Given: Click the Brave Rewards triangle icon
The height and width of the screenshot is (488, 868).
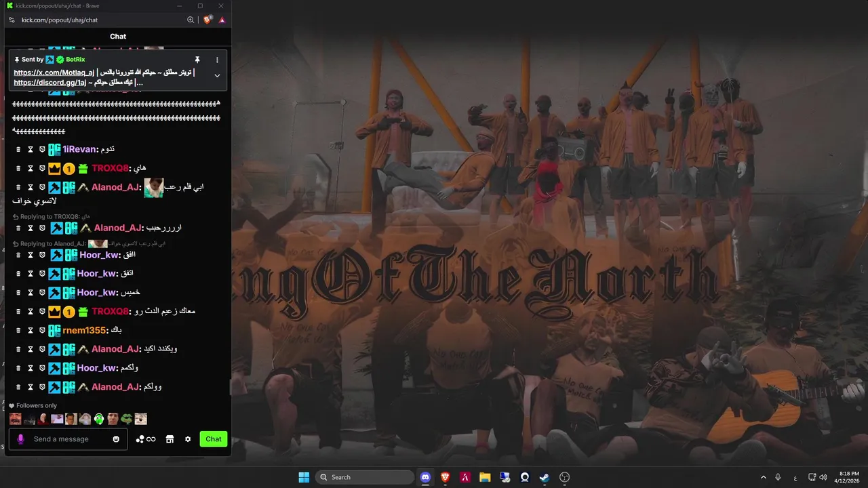Looking at the screenshot, I should pyautogui.click(x=222, y=20).
